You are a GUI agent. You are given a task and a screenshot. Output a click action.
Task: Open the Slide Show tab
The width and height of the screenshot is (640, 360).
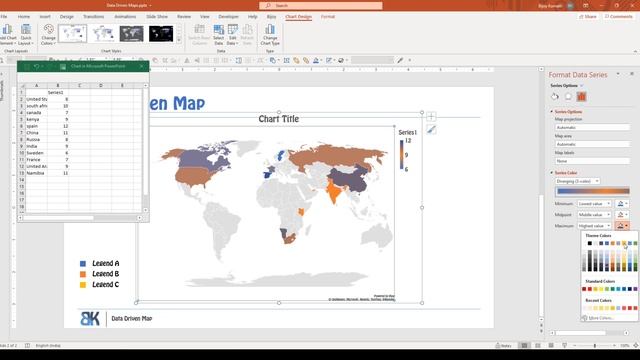157,17
